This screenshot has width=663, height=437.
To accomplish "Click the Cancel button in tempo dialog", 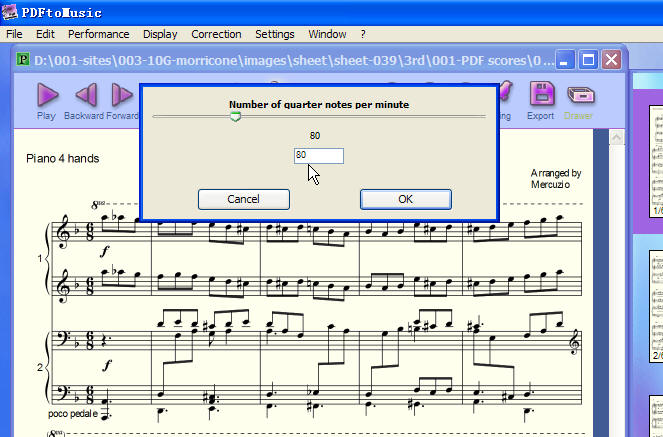I will [244, 199].
